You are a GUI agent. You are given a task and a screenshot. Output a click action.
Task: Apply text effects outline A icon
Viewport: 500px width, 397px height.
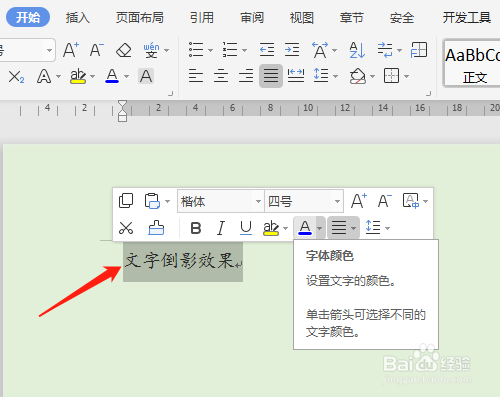(44, 76)
